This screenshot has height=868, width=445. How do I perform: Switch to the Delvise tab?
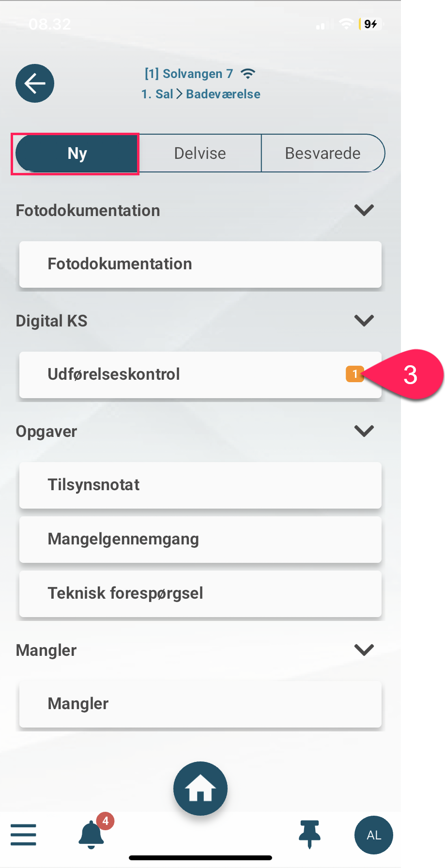click(200, 154)
